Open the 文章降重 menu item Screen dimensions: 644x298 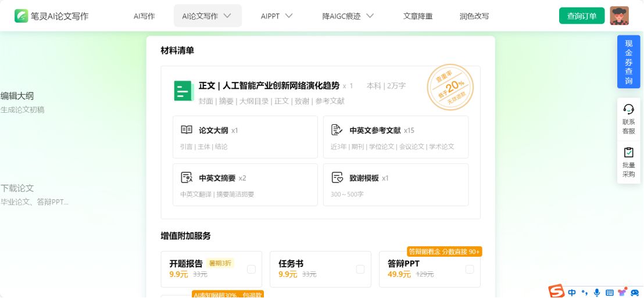418,16
